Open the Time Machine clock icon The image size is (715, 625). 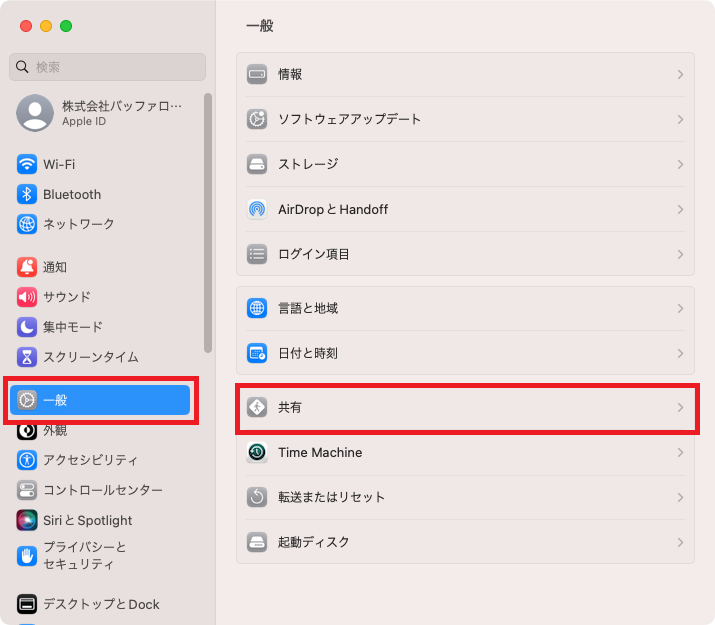coord(257,452)
